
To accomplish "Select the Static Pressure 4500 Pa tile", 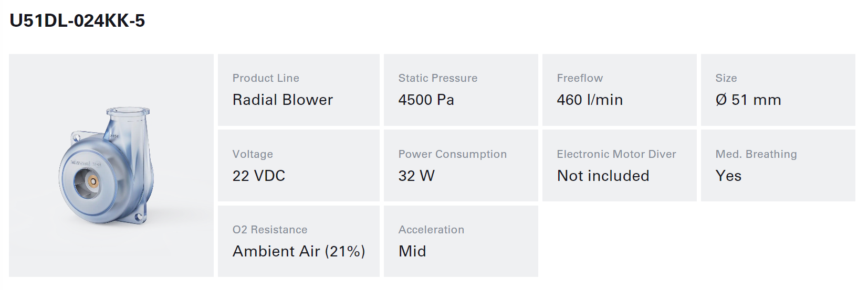I will [x=461, y=90].
